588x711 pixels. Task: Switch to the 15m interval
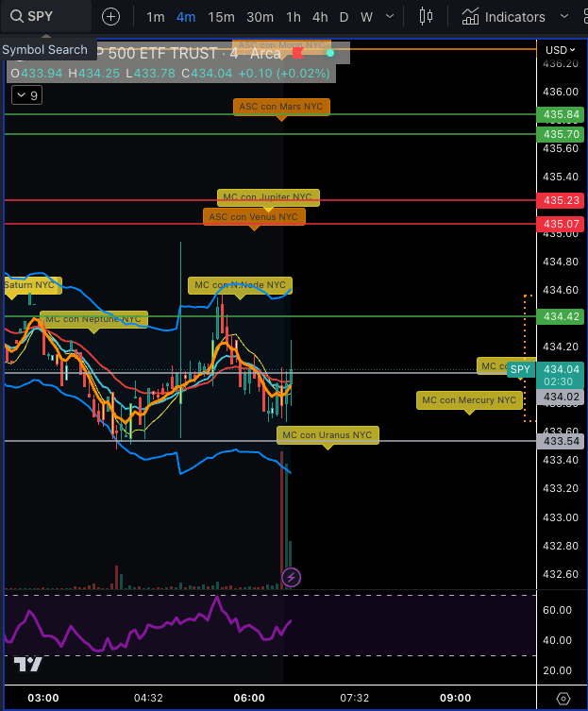point(221,17)
